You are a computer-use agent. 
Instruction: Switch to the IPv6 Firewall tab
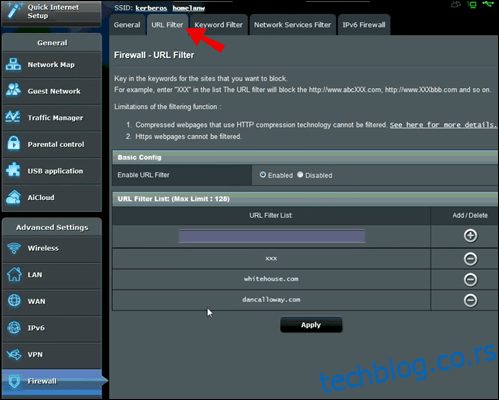364,25
